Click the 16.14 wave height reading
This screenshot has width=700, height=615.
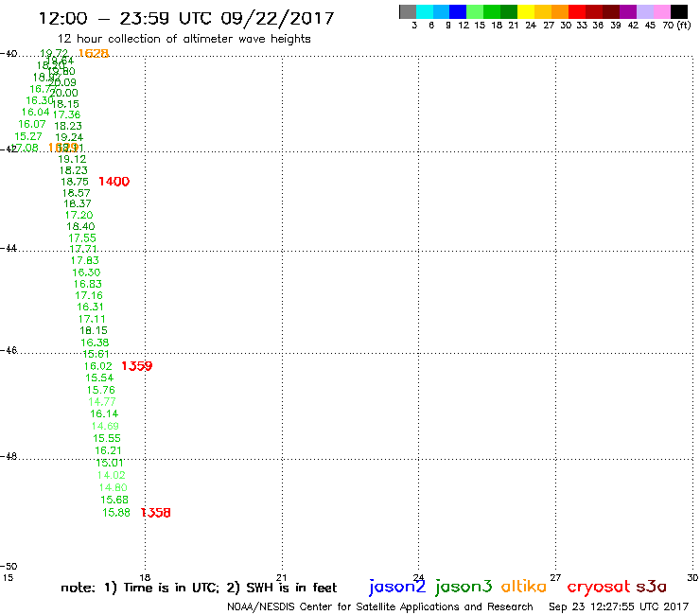(x=104, y=413)
